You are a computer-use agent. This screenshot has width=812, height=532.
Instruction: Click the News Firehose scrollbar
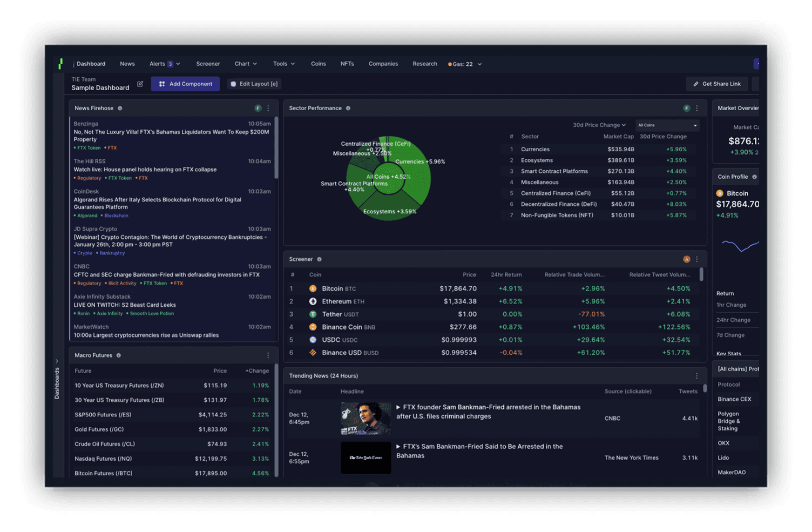point(276,147)
